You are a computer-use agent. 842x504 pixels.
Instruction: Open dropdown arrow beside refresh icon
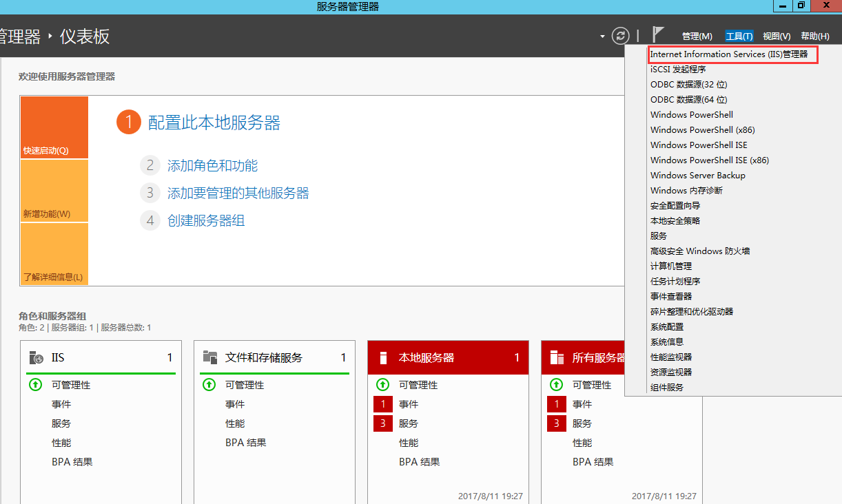[602, 36]
